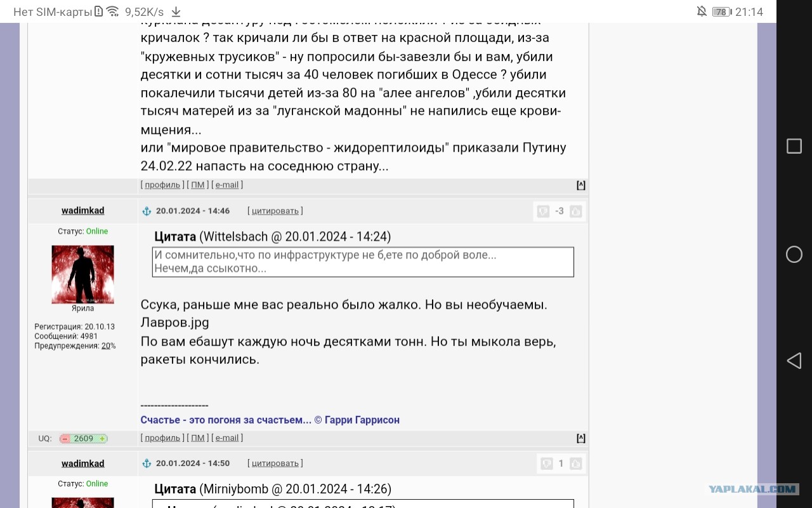Click the anchor permalink icon of the 14:46 post

147,211
